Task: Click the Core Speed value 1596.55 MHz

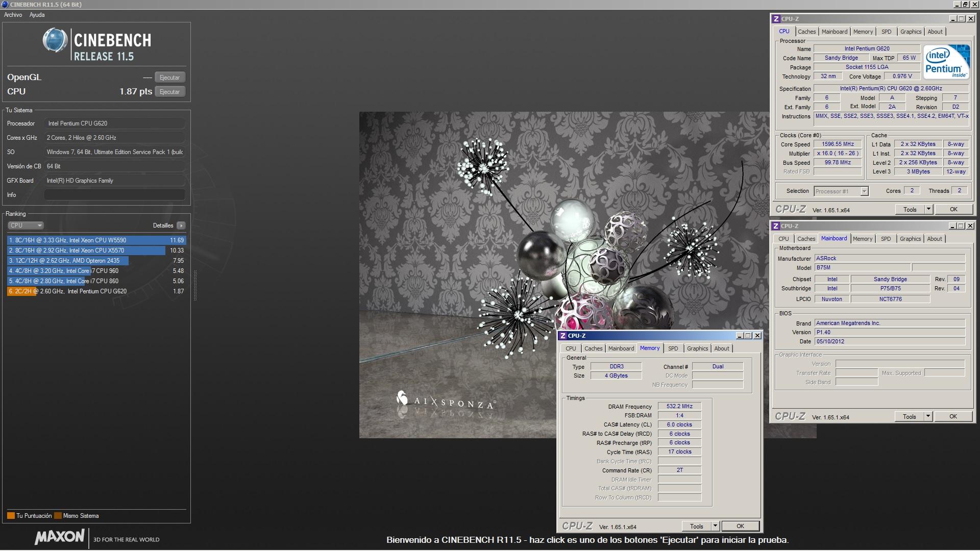Action: [838, 144]
